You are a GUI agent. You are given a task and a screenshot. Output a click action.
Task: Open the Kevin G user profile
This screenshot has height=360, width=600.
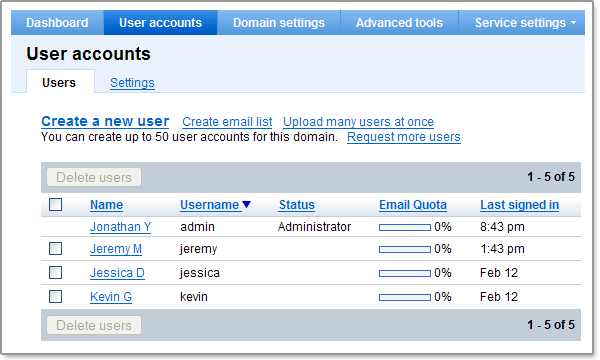point(111,297)
